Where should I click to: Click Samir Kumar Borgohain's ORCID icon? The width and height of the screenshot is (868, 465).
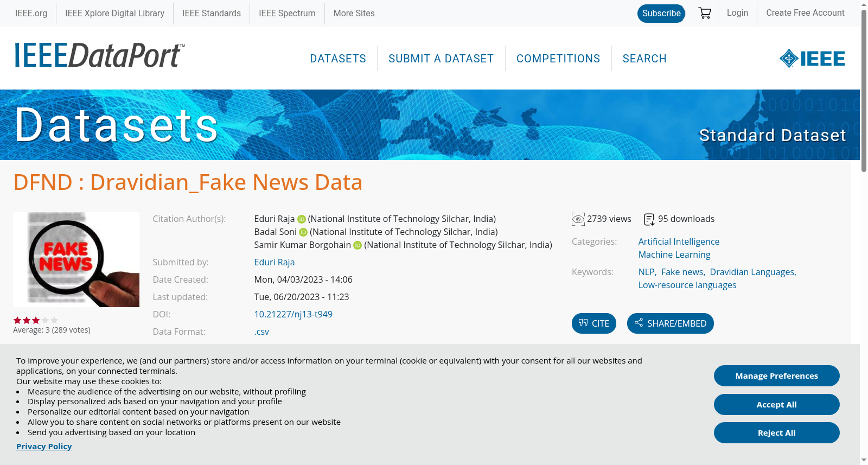(x=358, y=245)
